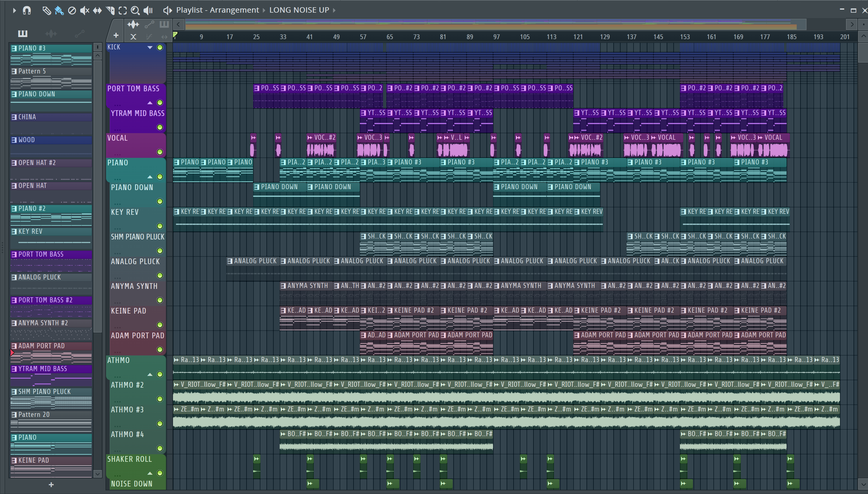The width and height of the screenshot is (868, 494).
Task: Click bar 97 on timeline ruler
Action: 496,37
